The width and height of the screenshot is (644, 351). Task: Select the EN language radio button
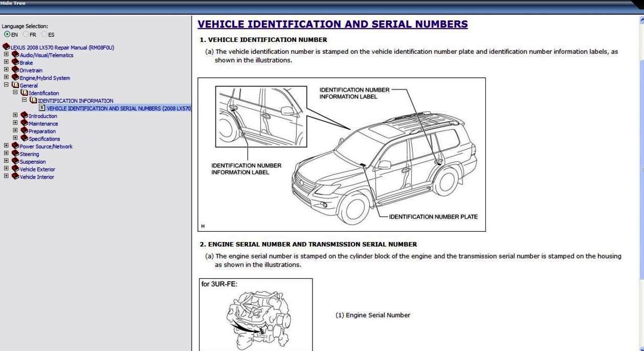pyautogui.click(x=7, y=35)
